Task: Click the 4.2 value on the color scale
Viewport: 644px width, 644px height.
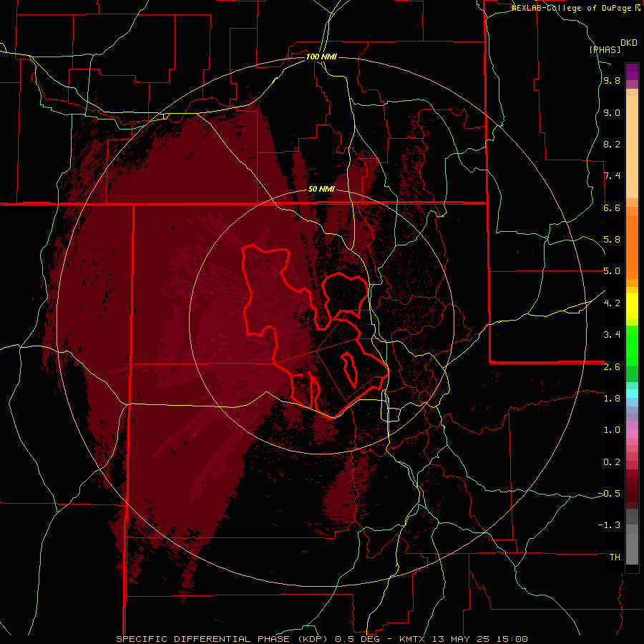Action: [612, 303]
